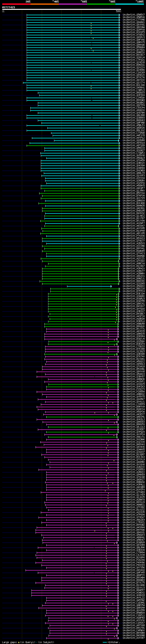
Task: Select hit UniRef100_Q93Y81
Action: coord(134,25)
